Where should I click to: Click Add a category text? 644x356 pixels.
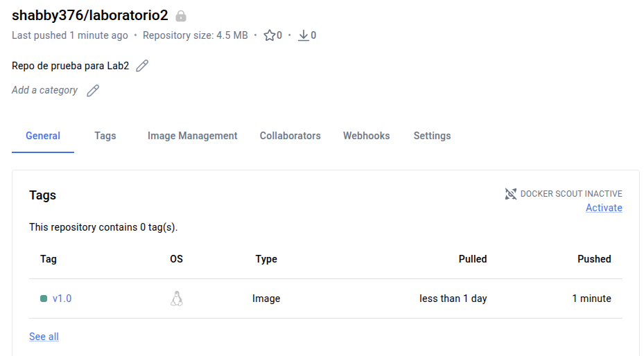[x=45, y=90]
